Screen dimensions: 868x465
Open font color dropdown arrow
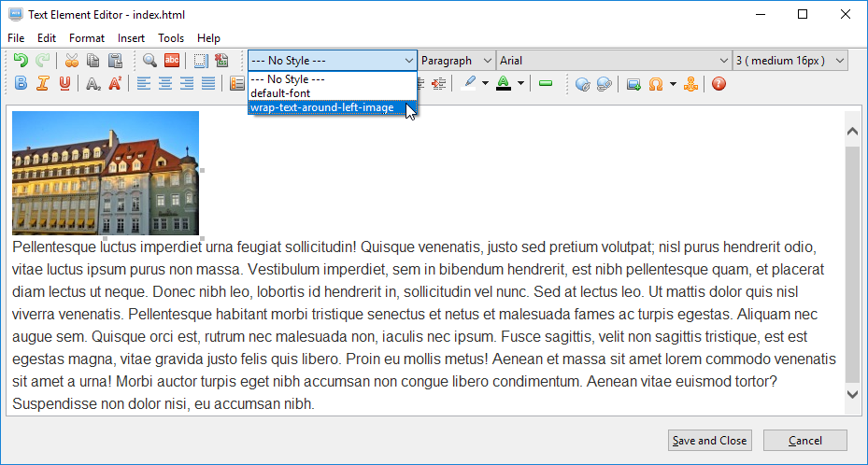tap(521, 83)
